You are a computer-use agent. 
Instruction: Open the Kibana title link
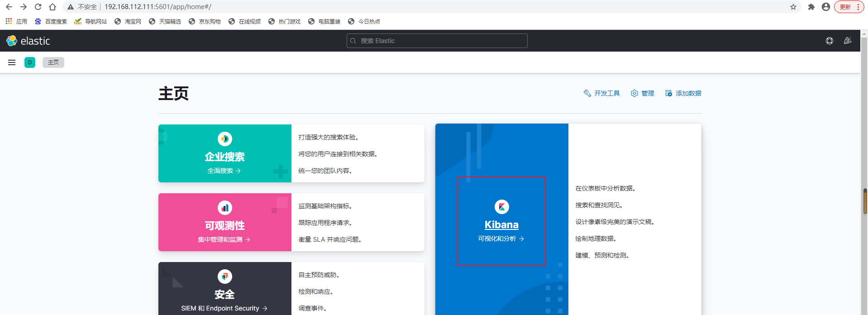(x=502, y=225)
